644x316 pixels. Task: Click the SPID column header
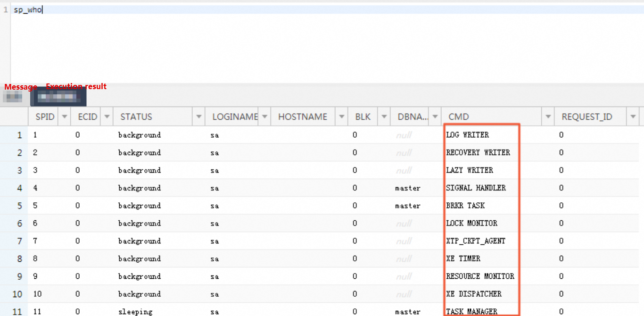tap(45, 116)
